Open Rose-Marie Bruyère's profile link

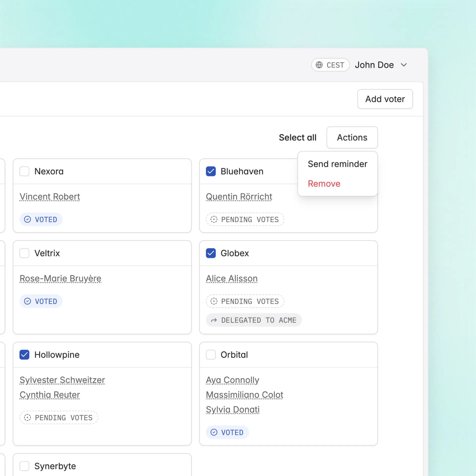(60, 278)
